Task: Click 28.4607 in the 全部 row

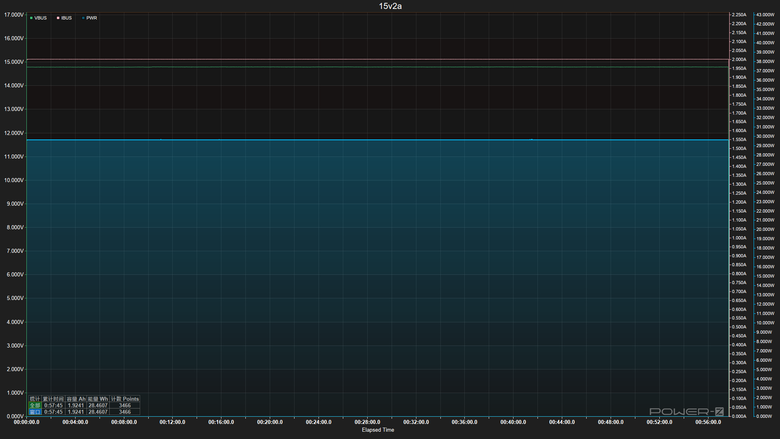Action: [x=98, y=405]
